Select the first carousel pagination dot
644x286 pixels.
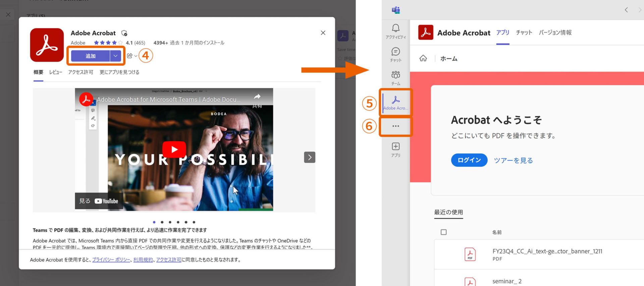point(154,222)
